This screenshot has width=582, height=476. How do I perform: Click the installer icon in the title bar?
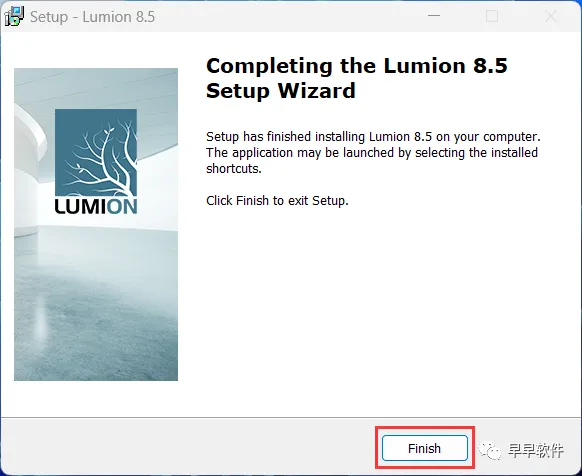[14, 16]
